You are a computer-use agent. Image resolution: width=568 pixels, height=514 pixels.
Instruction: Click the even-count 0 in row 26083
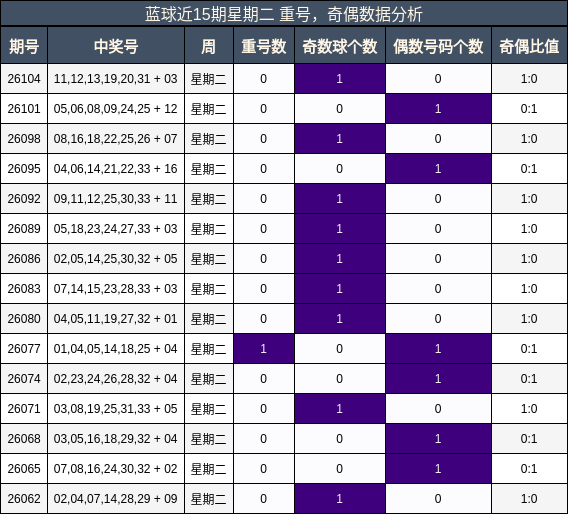(438, 289)
